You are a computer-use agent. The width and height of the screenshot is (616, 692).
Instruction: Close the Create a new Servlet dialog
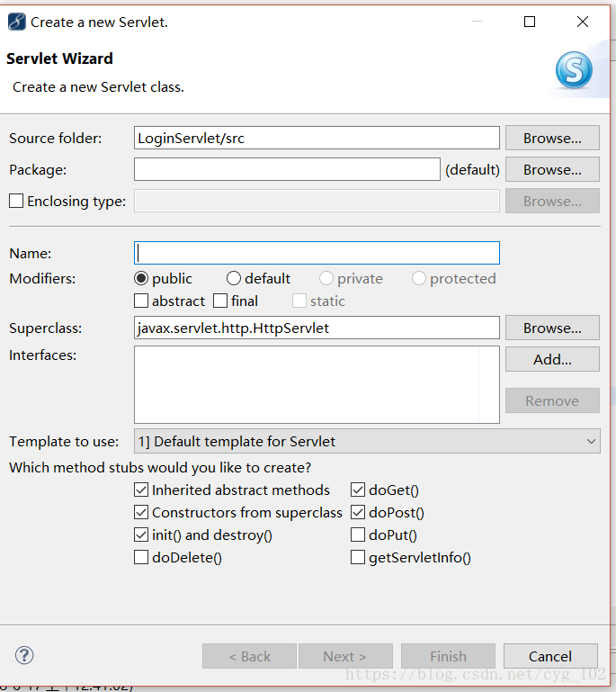(583, 22)
